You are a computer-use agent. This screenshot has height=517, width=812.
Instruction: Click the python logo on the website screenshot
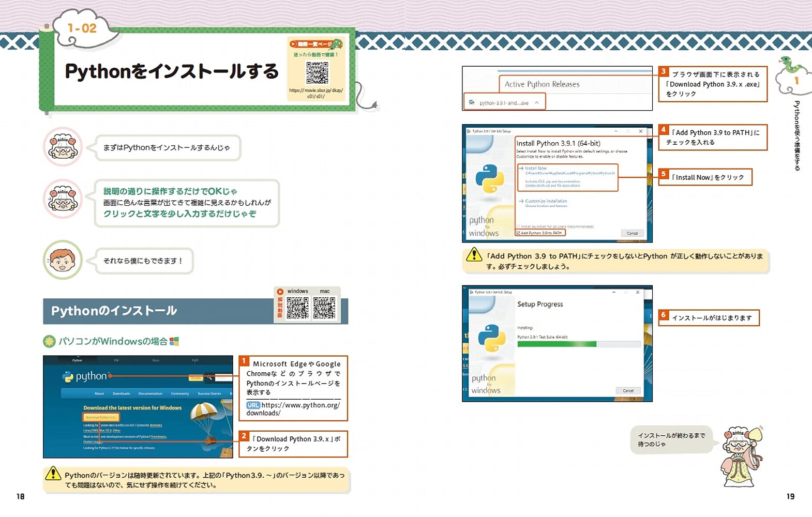[84, 377]
